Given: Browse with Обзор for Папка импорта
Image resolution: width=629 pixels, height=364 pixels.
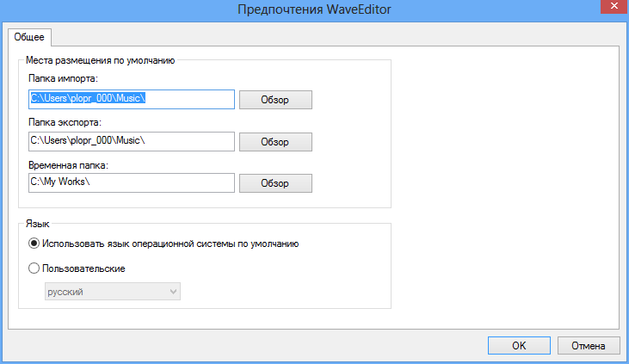Looking at the screenshot, I should click(x=275, y=100).
